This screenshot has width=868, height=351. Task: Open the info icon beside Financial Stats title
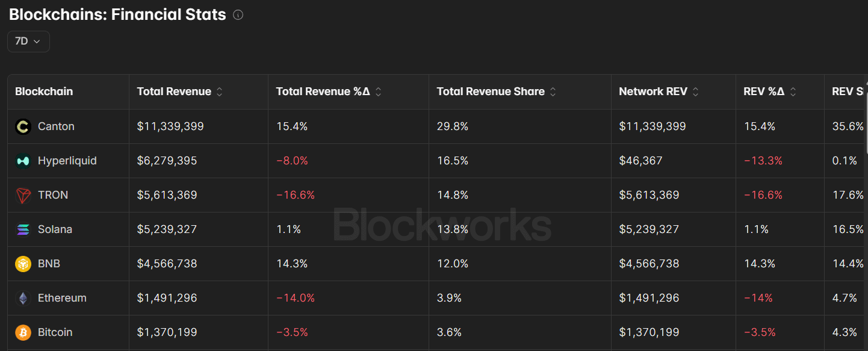click(x=238, y=15)
